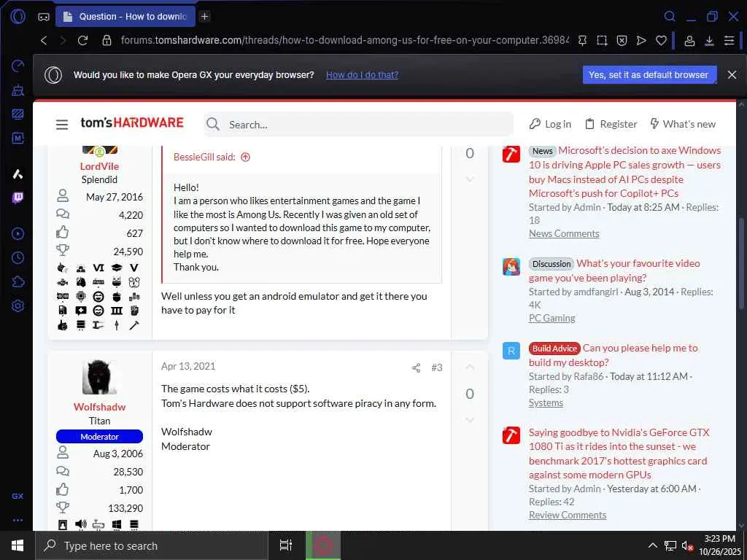
Task: Click in the forum Search field
Action: 359,124
